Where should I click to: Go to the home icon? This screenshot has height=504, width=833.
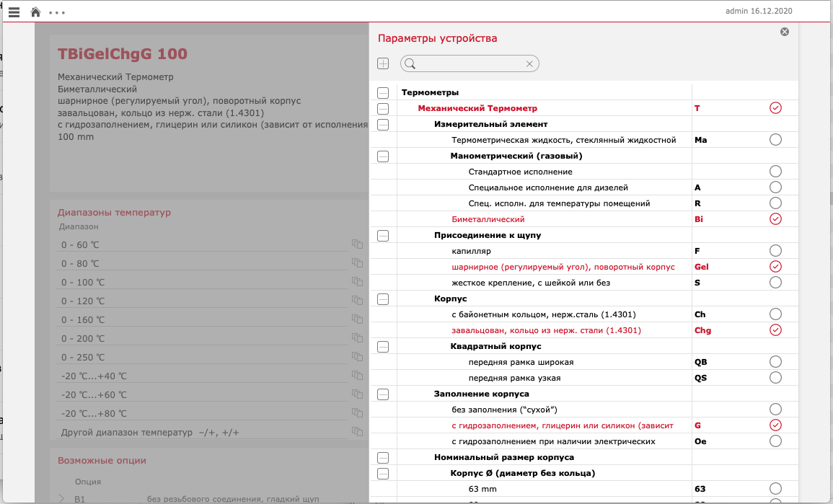point(35,12)
